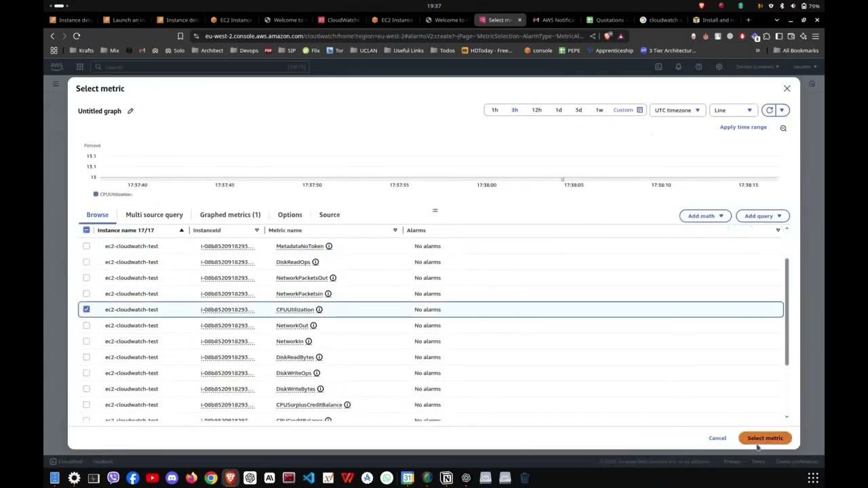Open Visual Studio Code from the dock
Screen dimensions: 868x488
coord(309,478)
